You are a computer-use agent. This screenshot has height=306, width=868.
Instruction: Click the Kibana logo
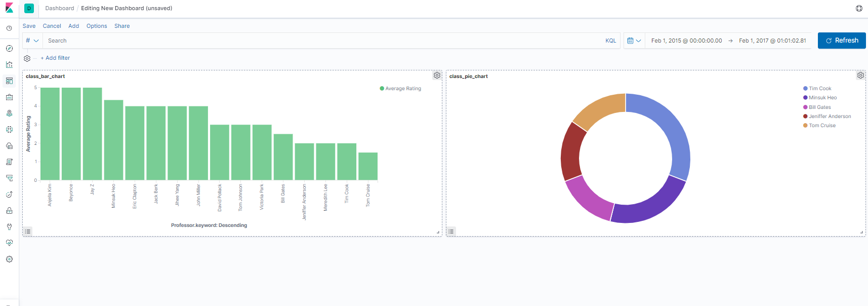[x=9, y=8]
